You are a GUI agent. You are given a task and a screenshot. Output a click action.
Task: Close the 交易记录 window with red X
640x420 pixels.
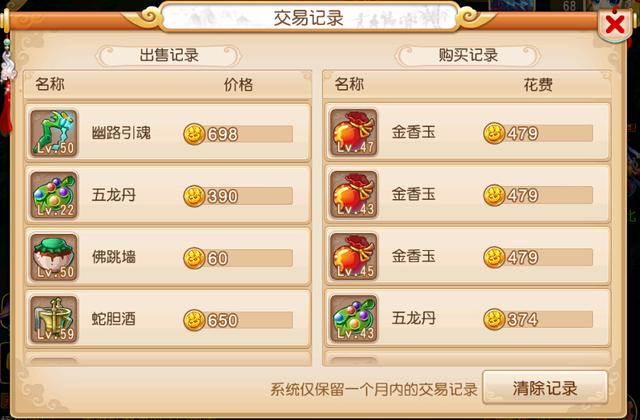point(614,24)
